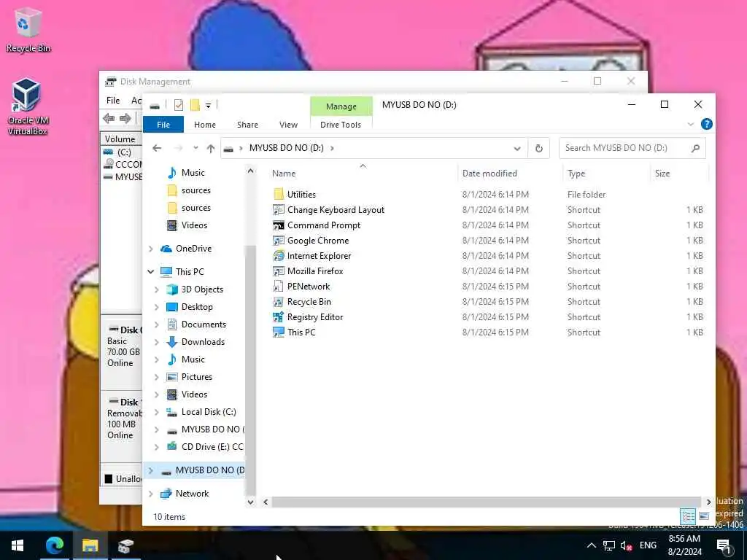The image size is (747, 560).
Task: Switch to Details view icon in status bar
Action: [688, 516]
